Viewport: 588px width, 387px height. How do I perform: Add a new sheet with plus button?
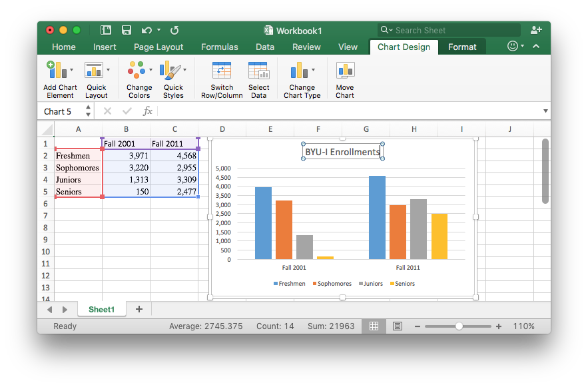point(139,309)
